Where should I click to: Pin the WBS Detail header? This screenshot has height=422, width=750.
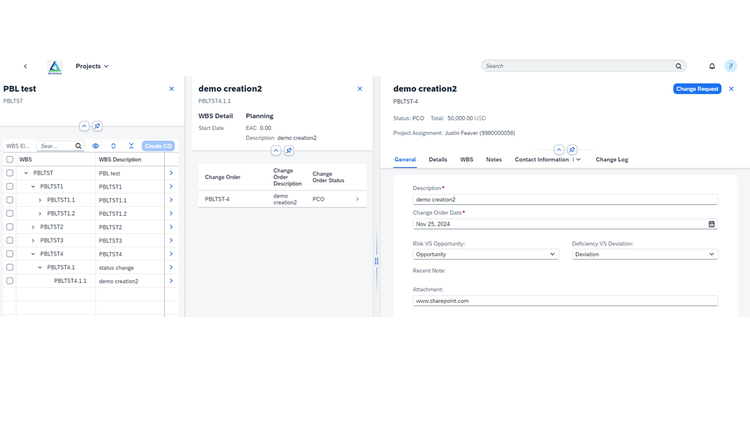coord(289,151)
